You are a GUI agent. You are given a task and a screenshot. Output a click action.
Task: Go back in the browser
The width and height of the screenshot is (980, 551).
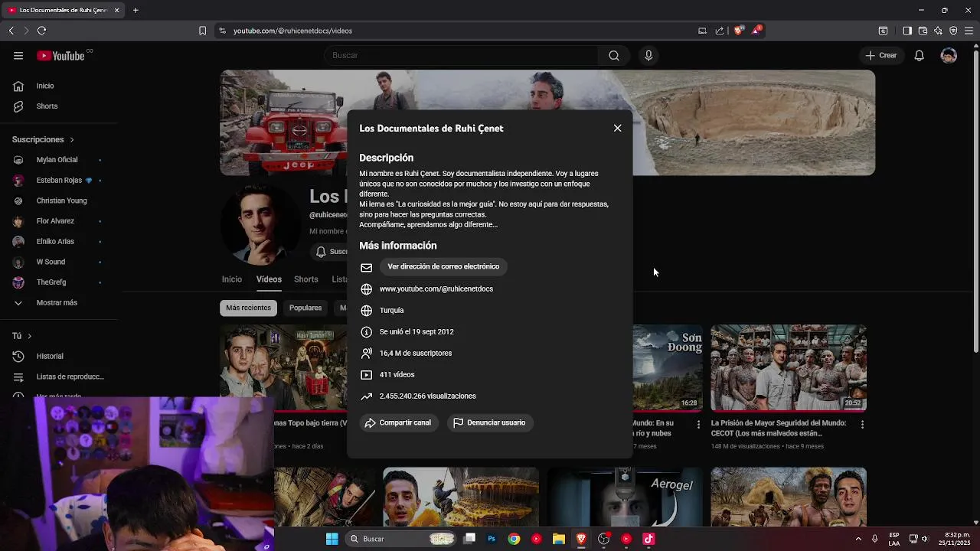(11, 31)
